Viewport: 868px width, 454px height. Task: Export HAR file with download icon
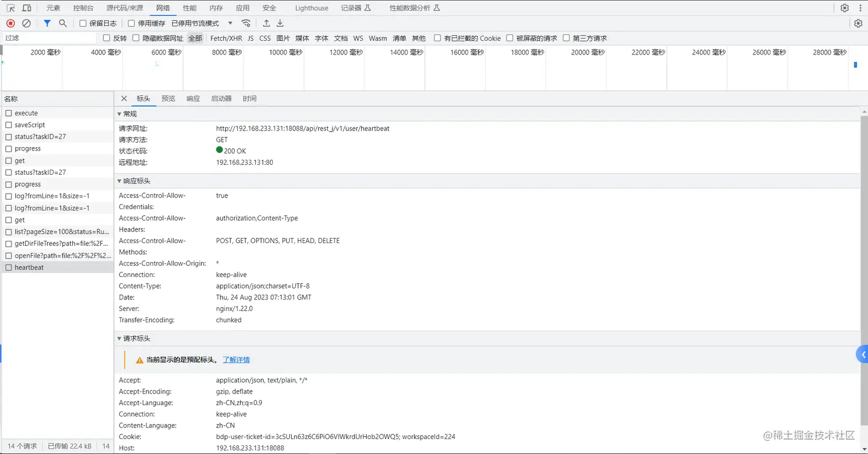click(x=280, y=23)
